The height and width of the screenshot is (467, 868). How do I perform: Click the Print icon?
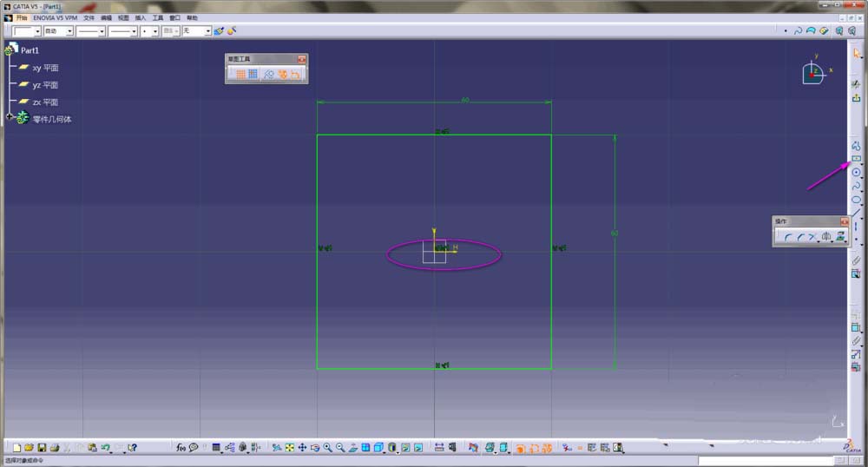(x=54, y=448)
